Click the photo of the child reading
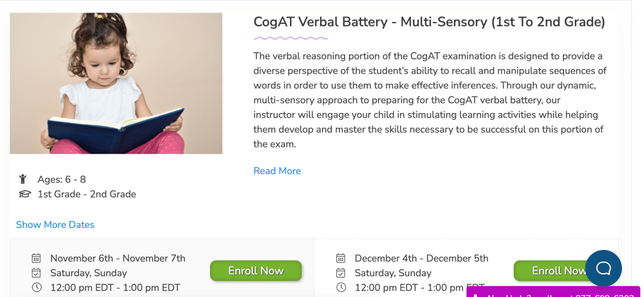 pos(116,84)
